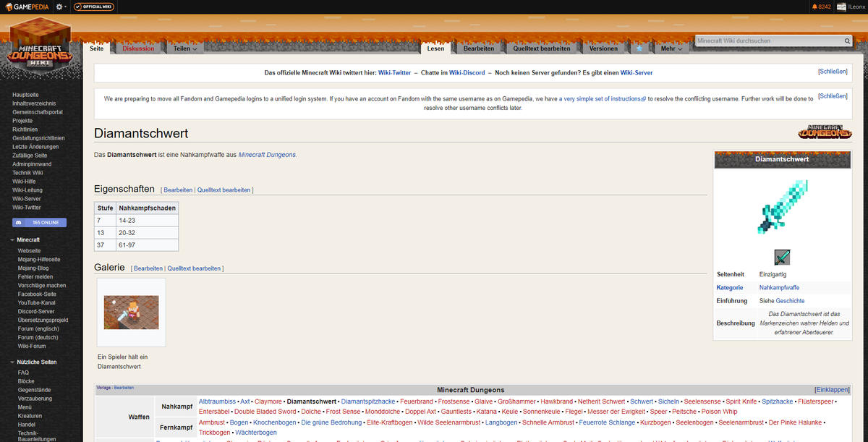
Task: Click the search input field
Action: [x=759, y=41]
